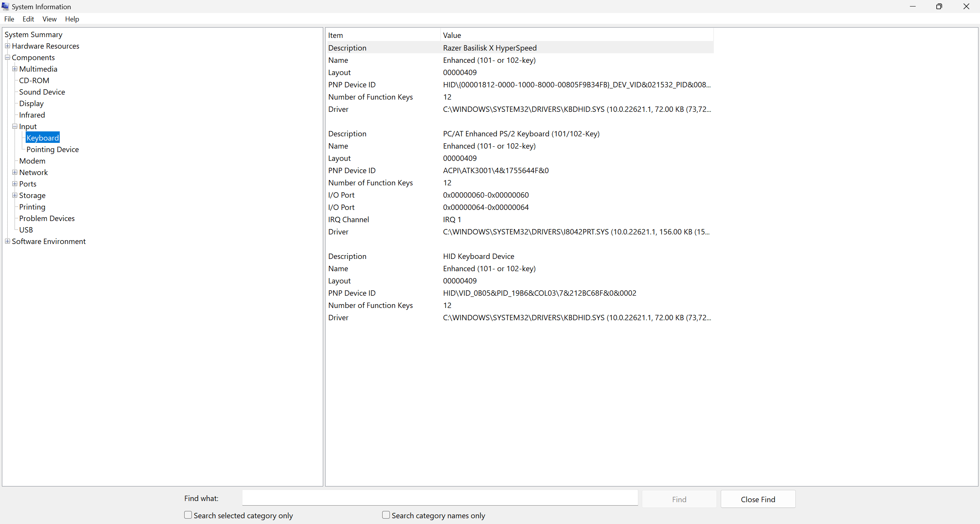Select the Printing category
The image size is (980, 524).
[32, 207]
